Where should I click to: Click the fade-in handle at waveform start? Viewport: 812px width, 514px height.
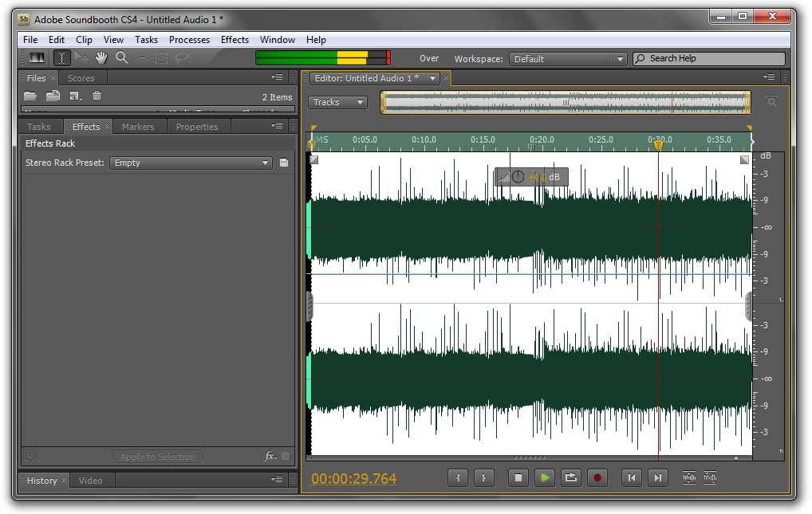coord(313,160)
